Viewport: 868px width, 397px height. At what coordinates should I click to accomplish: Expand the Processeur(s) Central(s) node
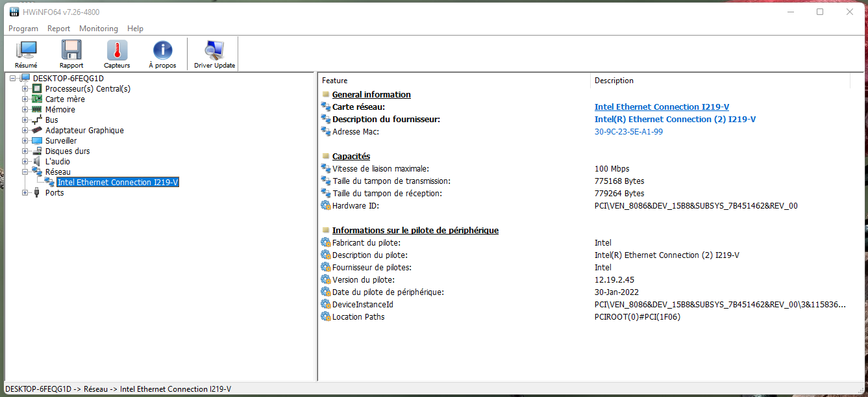coord(25,89)
